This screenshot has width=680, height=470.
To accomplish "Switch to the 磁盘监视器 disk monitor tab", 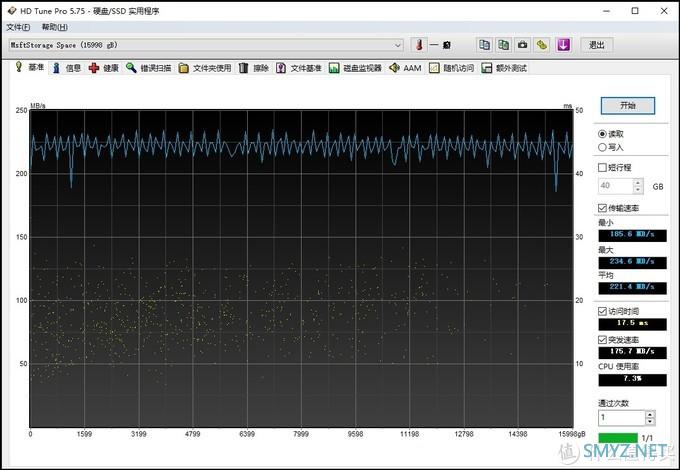I will pos(356,68).
